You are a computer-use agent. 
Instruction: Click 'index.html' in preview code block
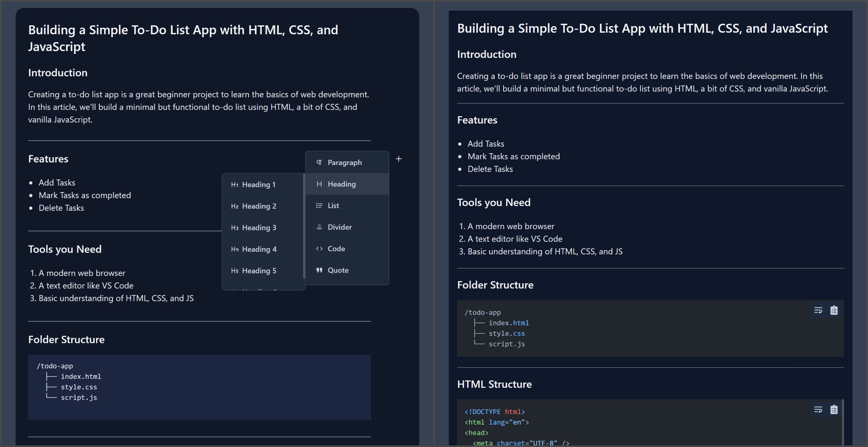tap(509, 323)
